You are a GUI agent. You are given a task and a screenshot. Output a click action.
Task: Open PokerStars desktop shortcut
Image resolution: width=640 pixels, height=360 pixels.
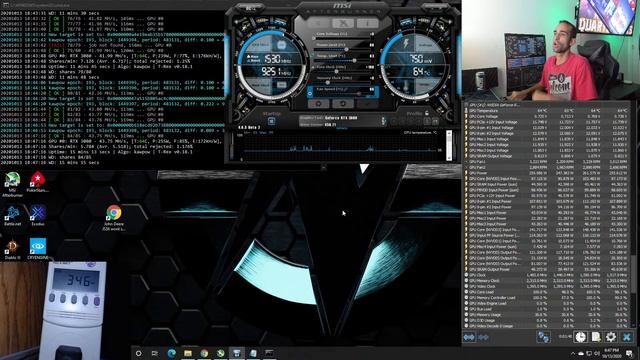tap(38, 182)
